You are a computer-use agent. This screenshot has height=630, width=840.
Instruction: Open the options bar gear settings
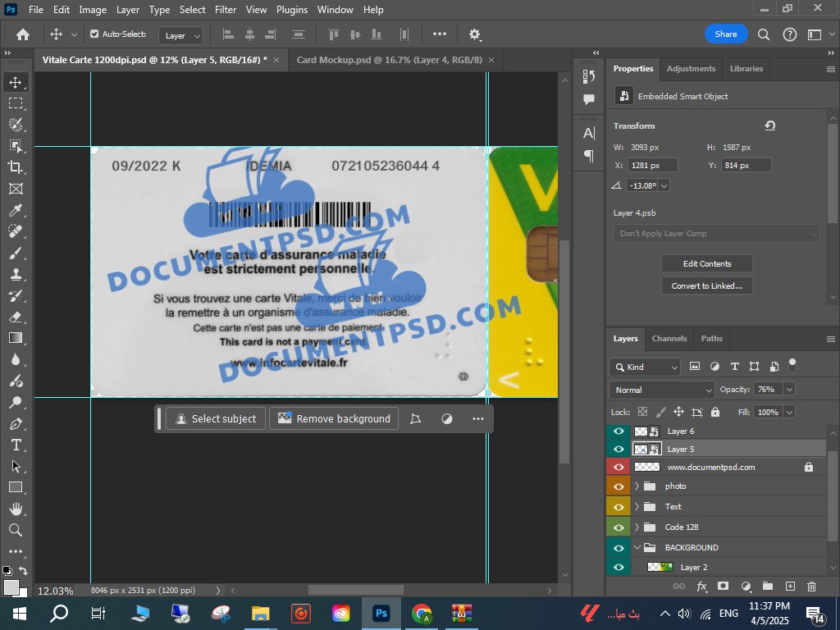[x=475, y=34]
